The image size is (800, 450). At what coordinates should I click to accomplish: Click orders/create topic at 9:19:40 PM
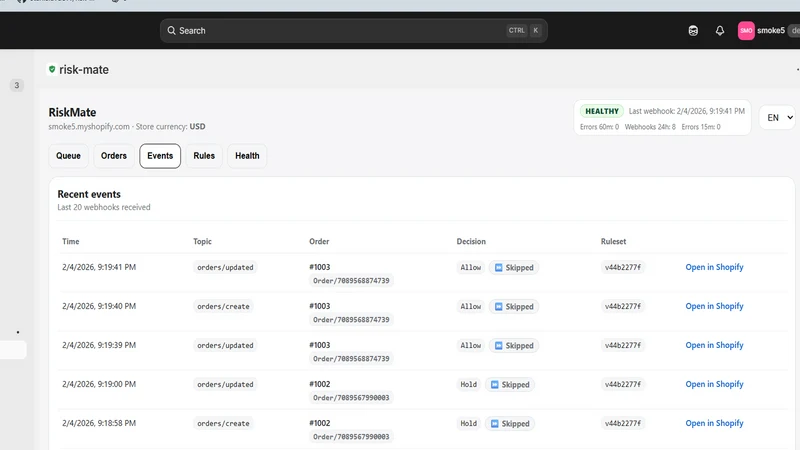[x=223, y=307]
